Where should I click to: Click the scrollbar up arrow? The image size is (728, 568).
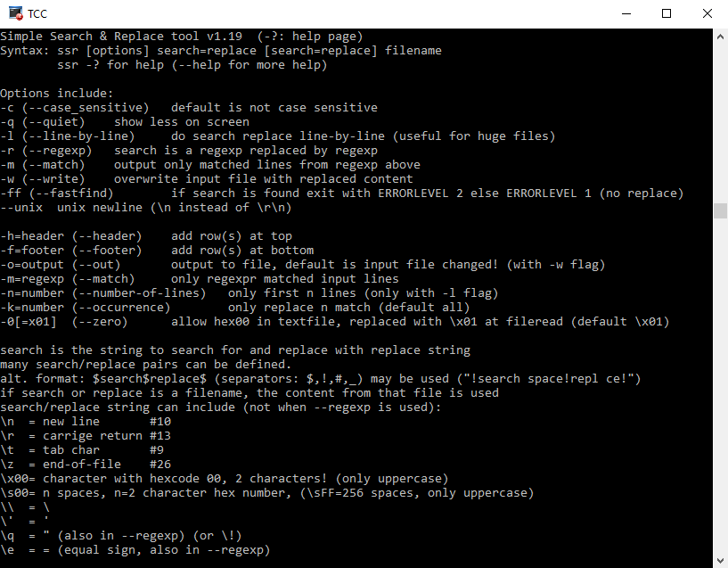point(720,37)
